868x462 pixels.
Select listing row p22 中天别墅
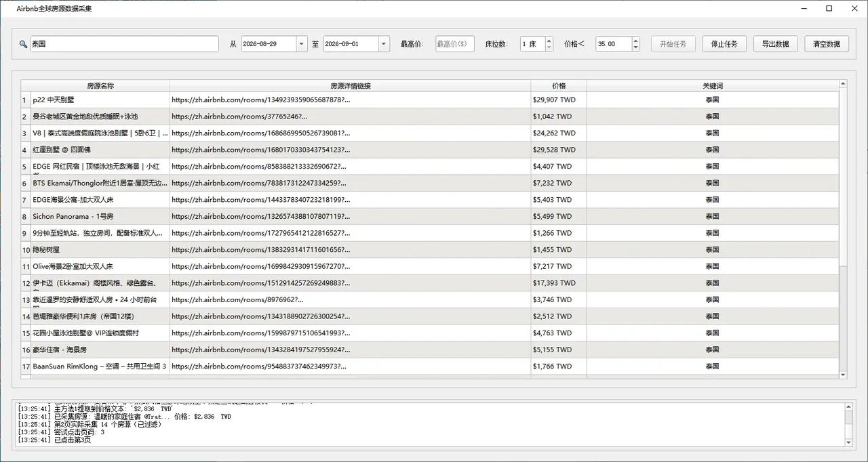100,100
